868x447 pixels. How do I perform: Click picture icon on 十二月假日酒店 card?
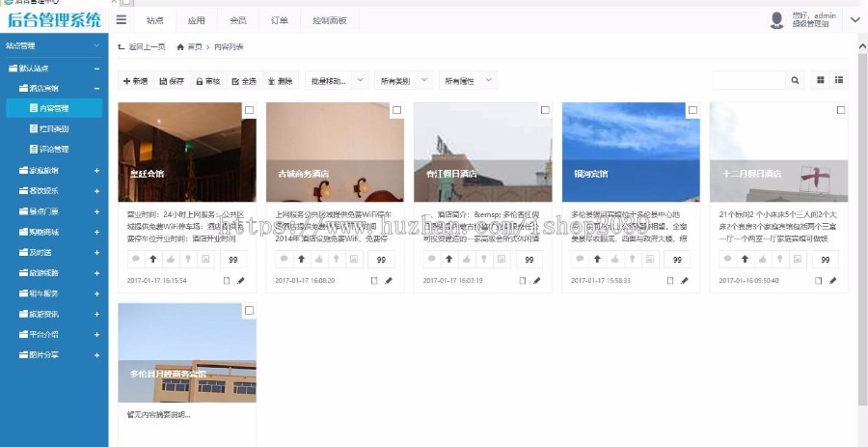point(798,259)
